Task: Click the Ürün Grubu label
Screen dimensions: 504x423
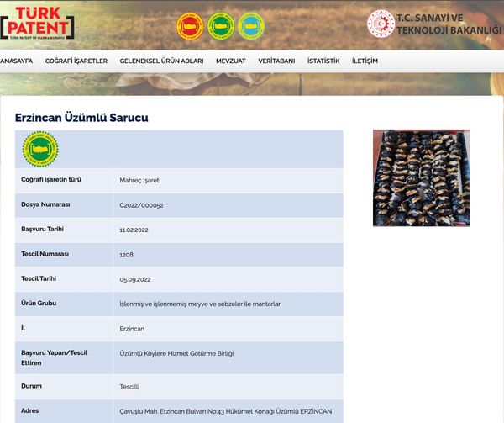Action: pos(39,303)
